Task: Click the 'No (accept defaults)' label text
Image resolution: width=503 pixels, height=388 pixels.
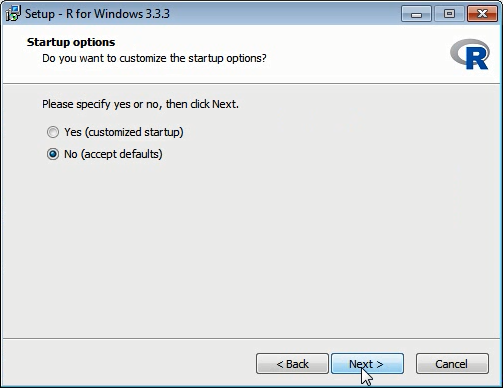Action: point(113,154)
